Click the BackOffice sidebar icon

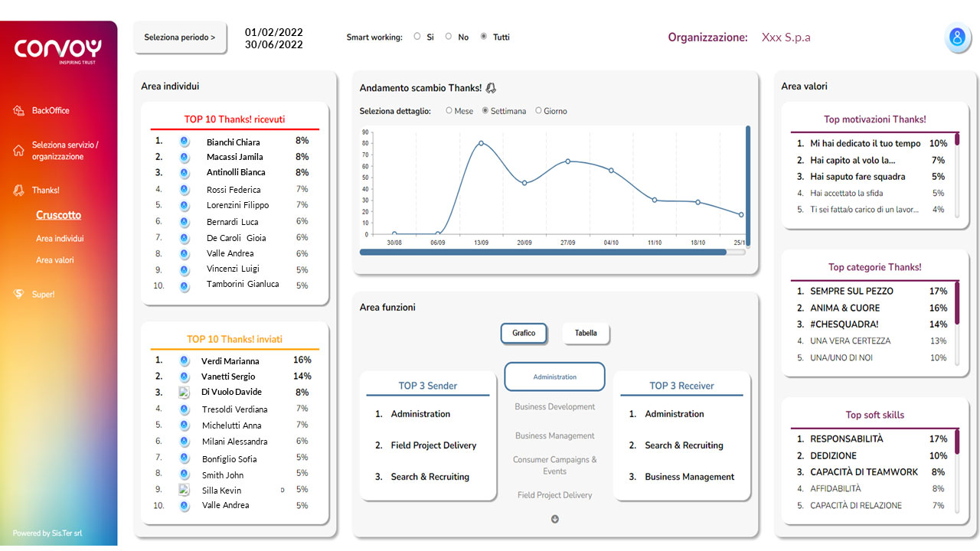click(x=19, y=111)
